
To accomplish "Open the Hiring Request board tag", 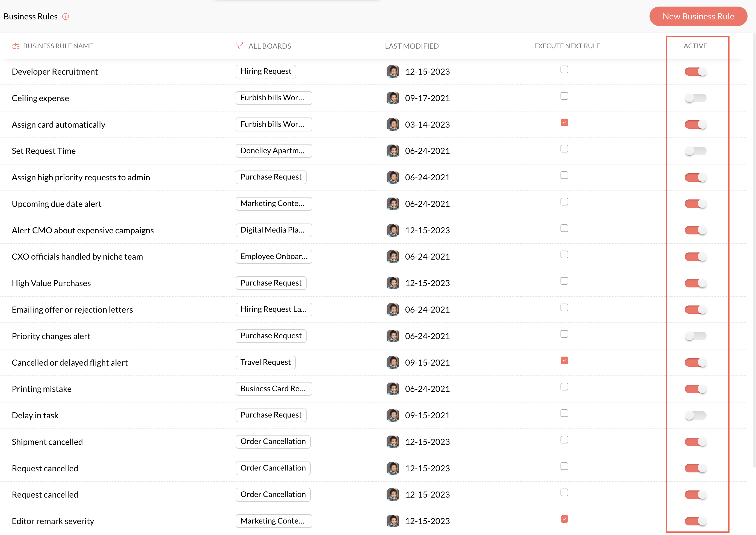I will (x=266, y=72).
